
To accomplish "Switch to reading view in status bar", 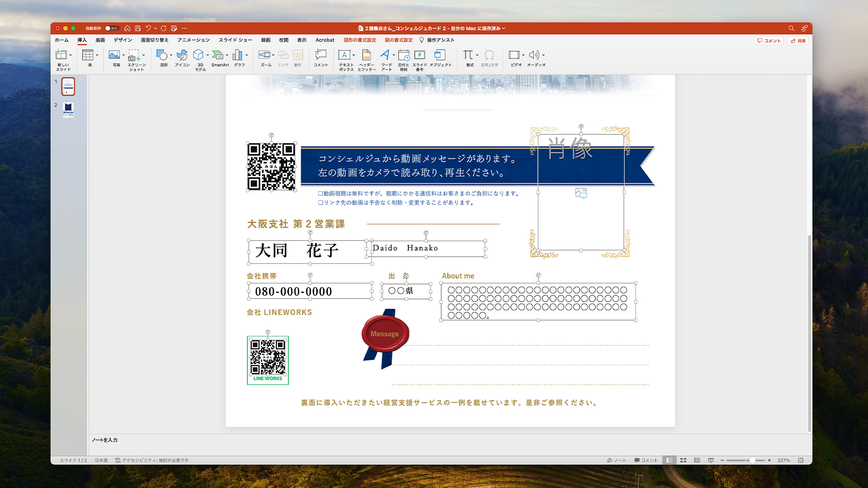I will [697, 460].
